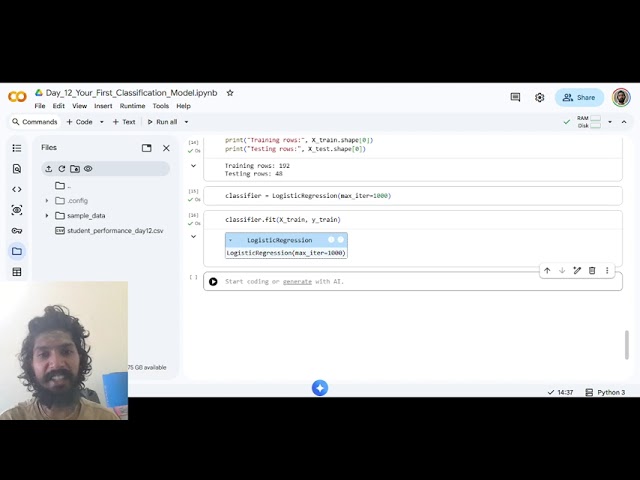Click the 14:37 execution status
Screen dimensions: 640x480
point(560,392)
